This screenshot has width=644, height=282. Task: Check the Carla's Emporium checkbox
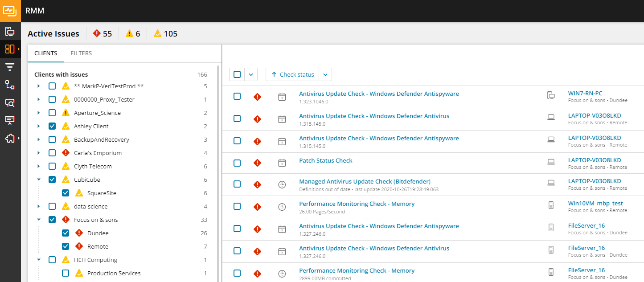pyautogui.click(x=52, y=152)
